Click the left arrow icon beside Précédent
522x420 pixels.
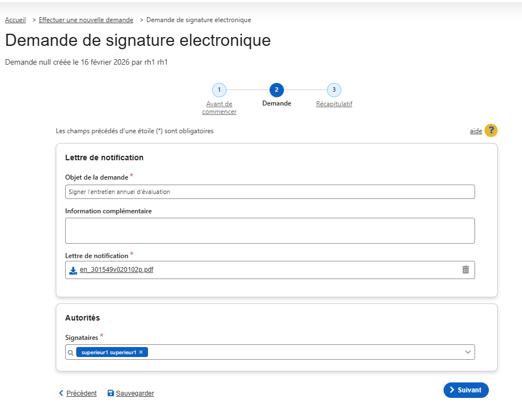tap(61, 393)
